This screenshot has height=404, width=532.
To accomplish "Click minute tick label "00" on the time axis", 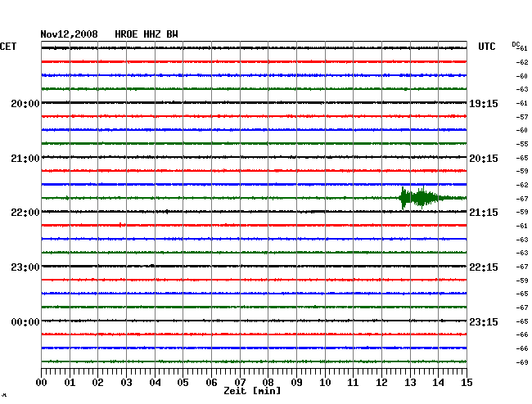I will [42, 382].
